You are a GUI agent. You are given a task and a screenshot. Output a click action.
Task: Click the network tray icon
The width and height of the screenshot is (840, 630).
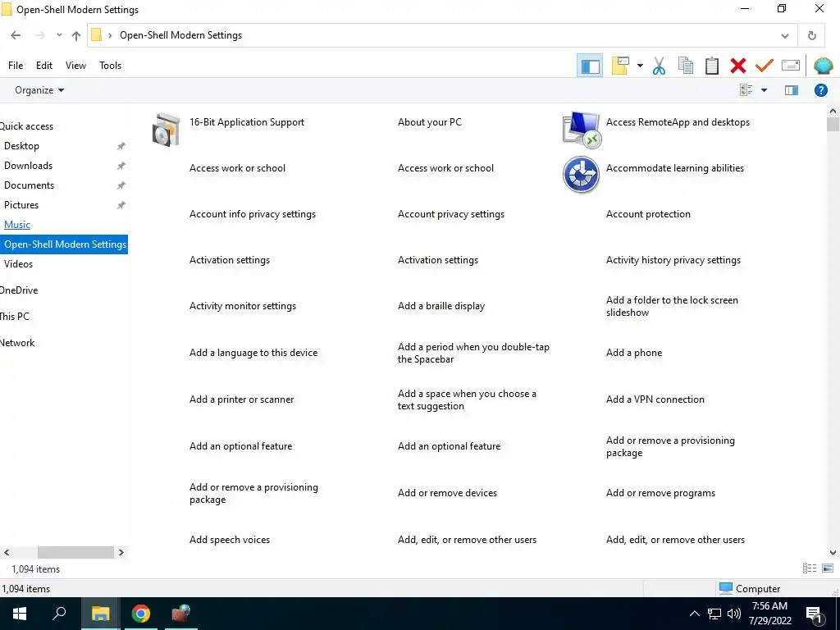pyautogui.click(x=714, y=614)
